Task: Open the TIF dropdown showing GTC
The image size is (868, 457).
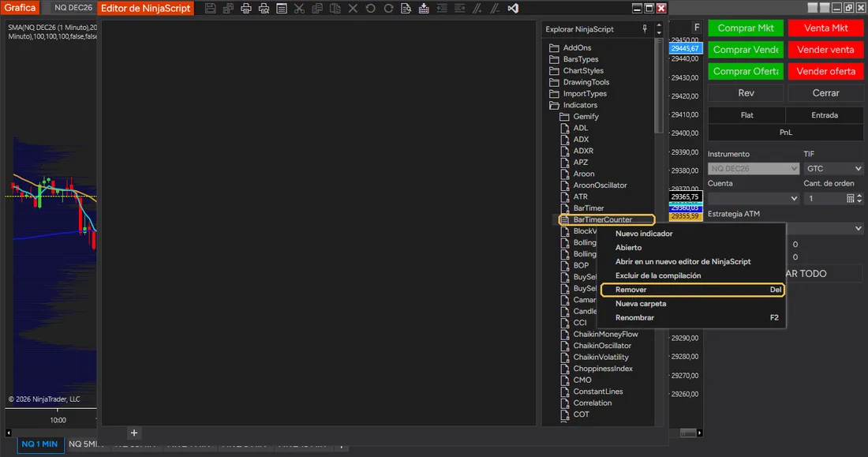Action: point(833,168)
